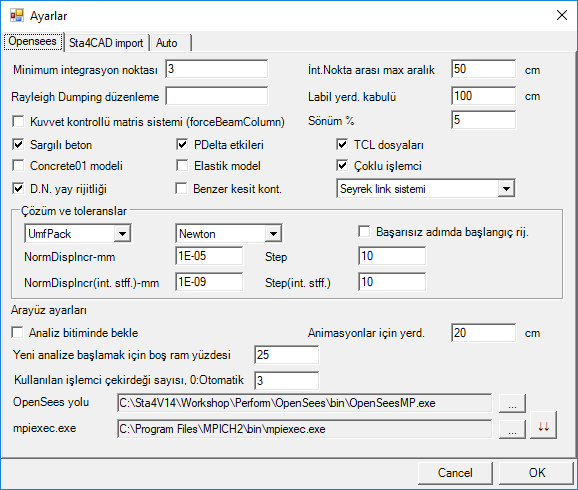Open the Newton algorithm dropdown
The image size is (578, 490).
point(229,233)
